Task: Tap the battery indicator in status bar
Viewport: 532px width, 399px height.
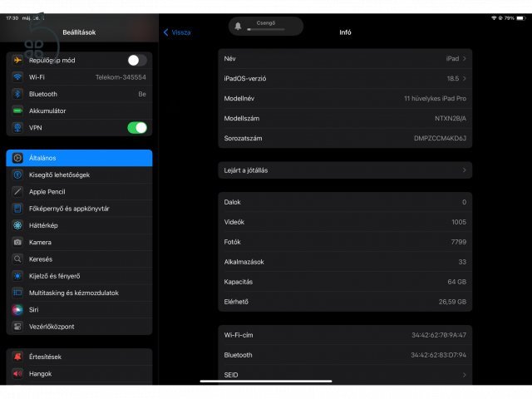Action: pos(521,18)
